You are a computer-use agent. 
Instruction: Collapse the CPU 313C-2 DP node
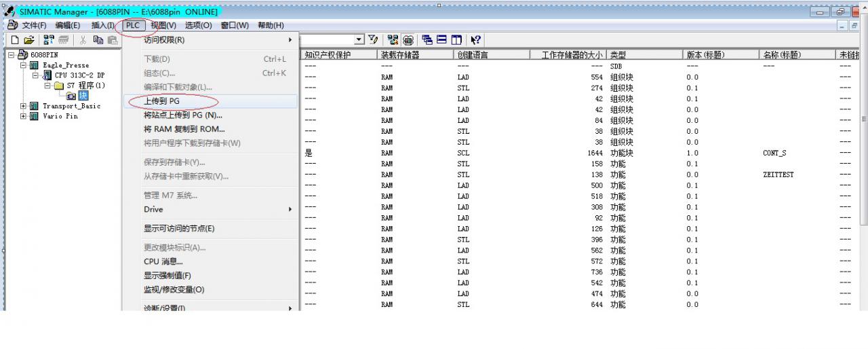37,75
